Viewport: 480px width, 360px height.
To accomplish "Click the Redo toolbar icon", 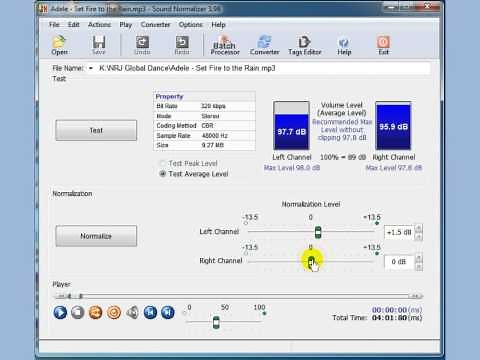I will tap(182, 45).
